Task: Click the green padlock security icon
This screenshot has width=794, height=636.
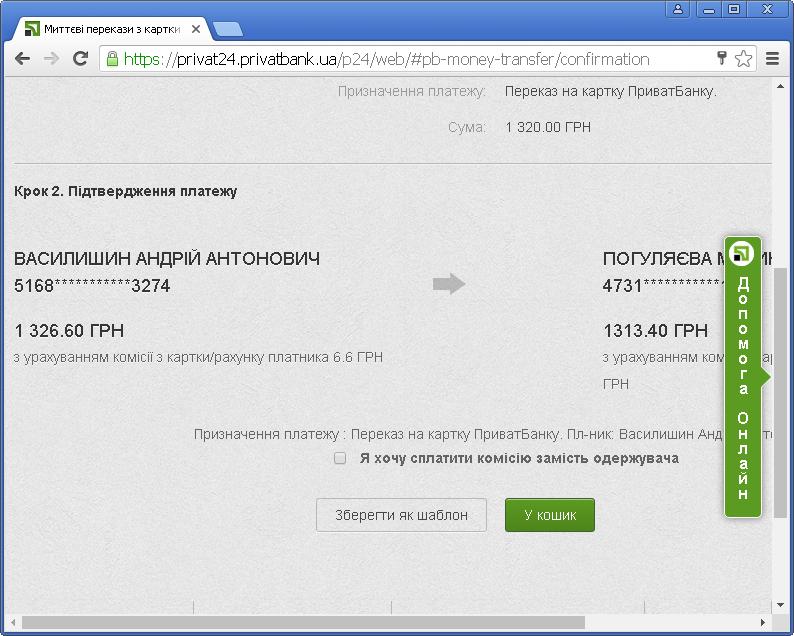Action: (x=112, y=59)
